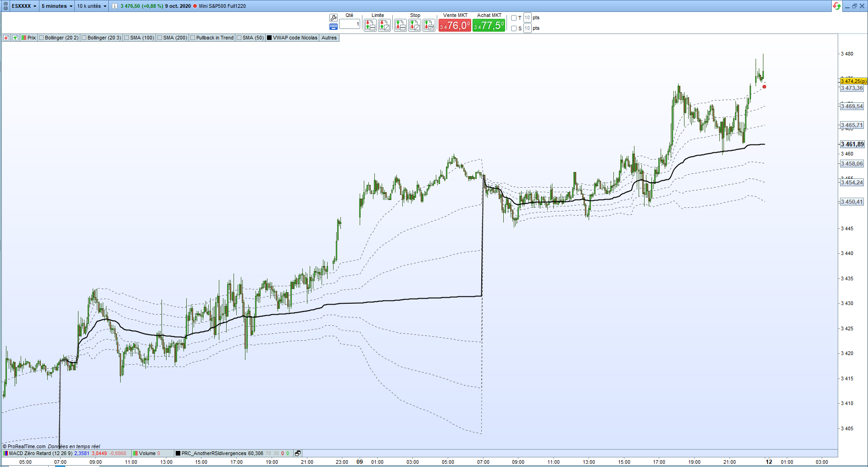This screenshot has height=467, width=868.
Task: Click the third Stop order icon
Action: (429, 25)
